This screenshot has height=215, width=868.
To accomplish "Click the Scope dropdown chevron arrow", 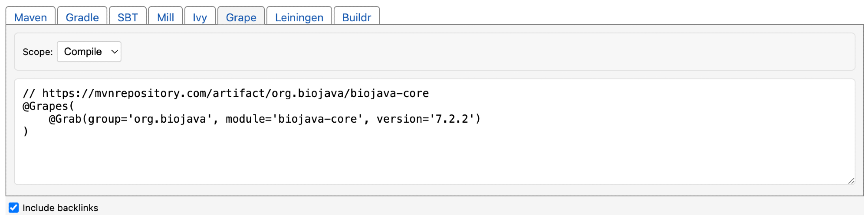I will 115,52.
